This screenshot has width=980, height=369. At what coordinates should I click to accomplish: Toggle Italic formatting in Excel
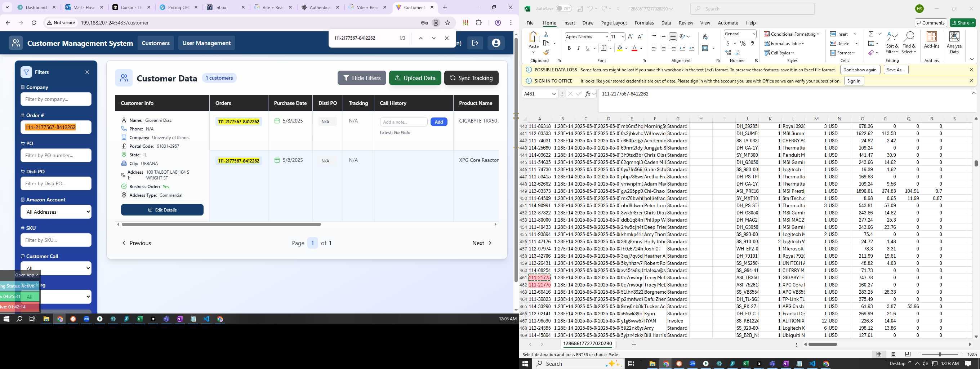pyautogui.click(x=578, y=48)
